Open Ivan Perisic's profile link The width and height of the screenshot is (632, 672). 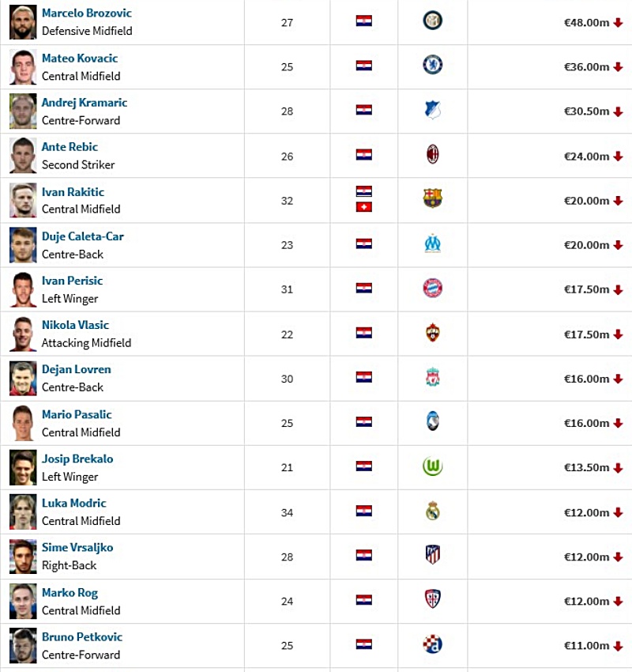point(72,281)
